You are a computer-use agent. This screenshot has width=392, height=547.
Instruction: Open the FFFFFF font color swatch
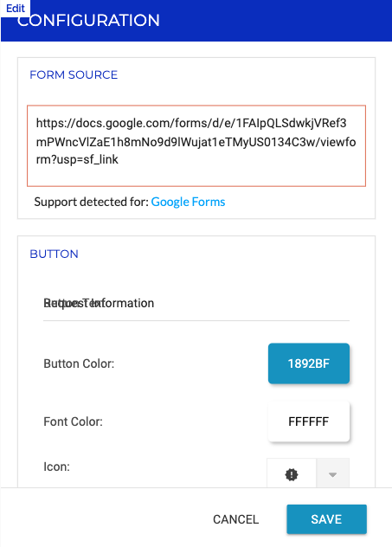tap(309, 422)
